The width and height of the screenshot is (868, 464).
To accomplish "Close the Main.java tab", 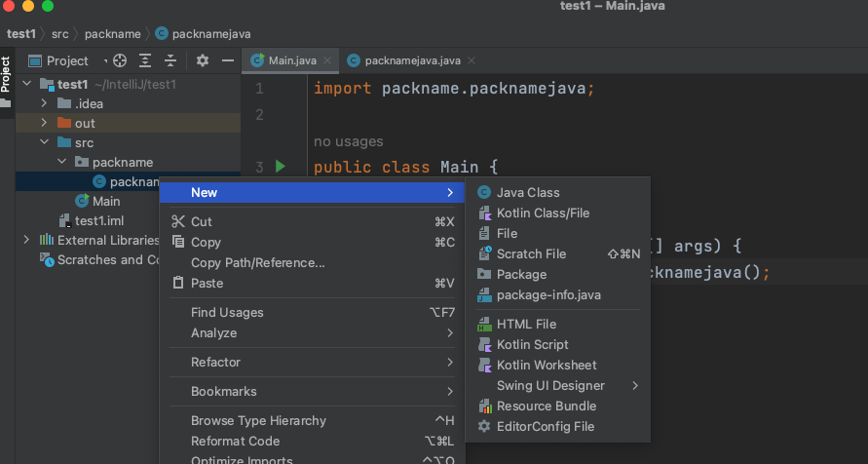I will click(327, 60).
